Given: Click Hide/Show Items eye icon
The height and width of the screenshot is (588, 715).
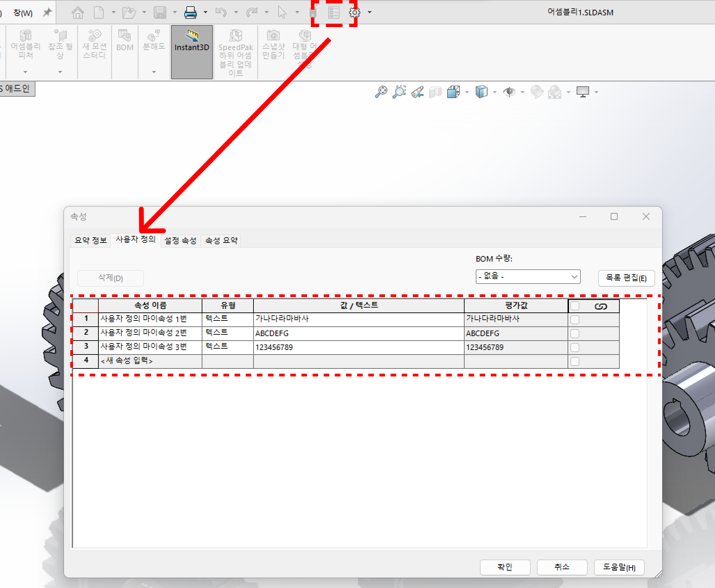Looking at the screenshot, I should coord(509,92).
